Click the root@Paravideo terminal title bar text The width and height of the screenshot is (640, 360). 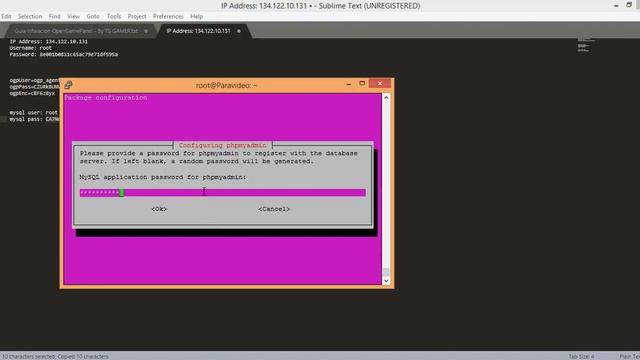pos(227,85)
